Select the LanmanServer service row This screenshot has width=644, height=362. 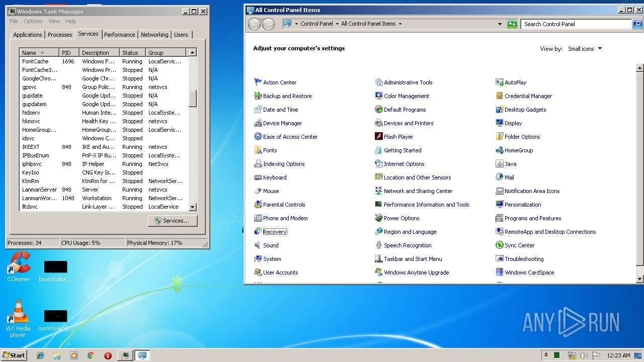point(104,190)
